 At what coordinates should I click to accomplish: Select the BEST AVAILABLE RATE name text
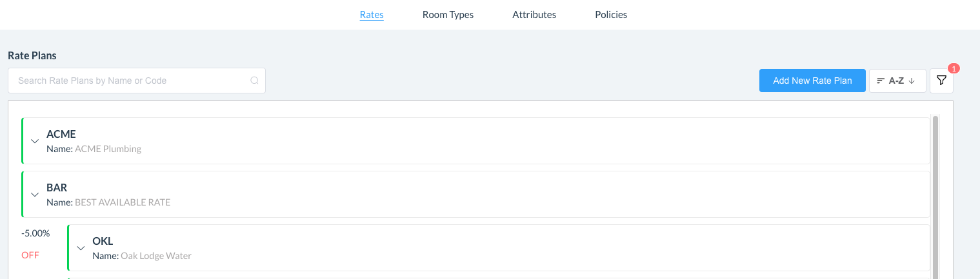click(x=123, y=202)
